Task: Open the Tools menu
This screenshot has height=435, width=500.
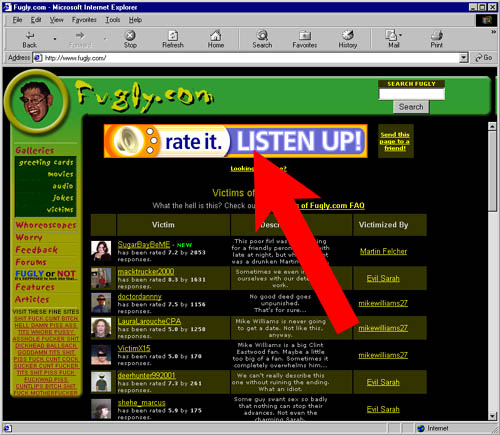Action: pos(113,20)
